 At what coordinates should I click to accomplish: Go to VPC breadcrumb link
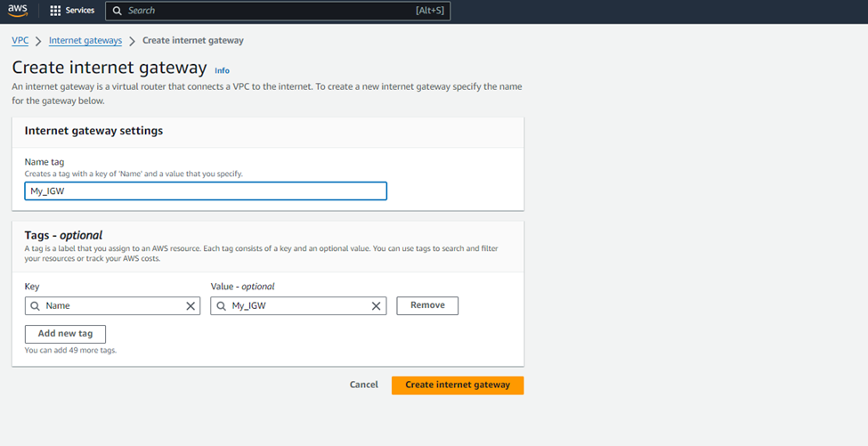coord(20,40)
